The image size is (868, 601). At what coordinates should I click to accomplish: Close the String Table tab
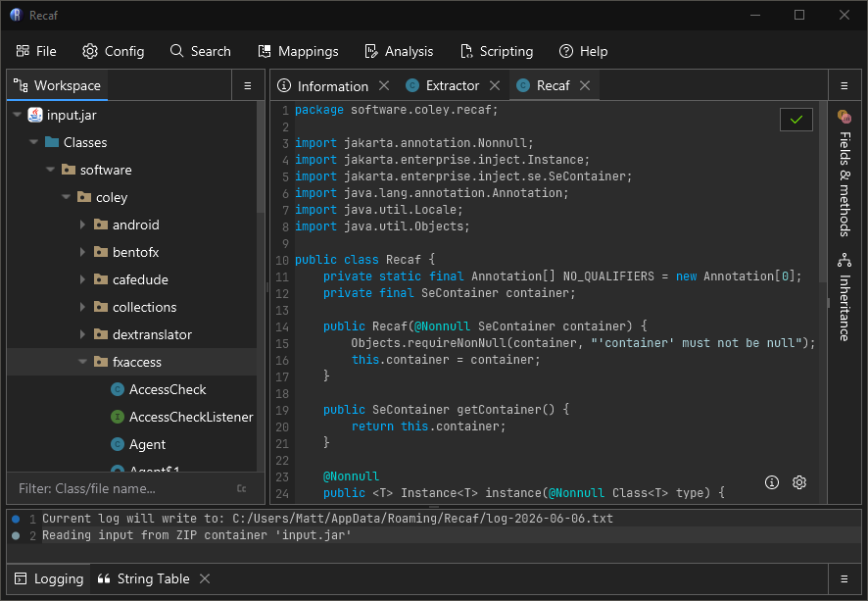point(205,578)
